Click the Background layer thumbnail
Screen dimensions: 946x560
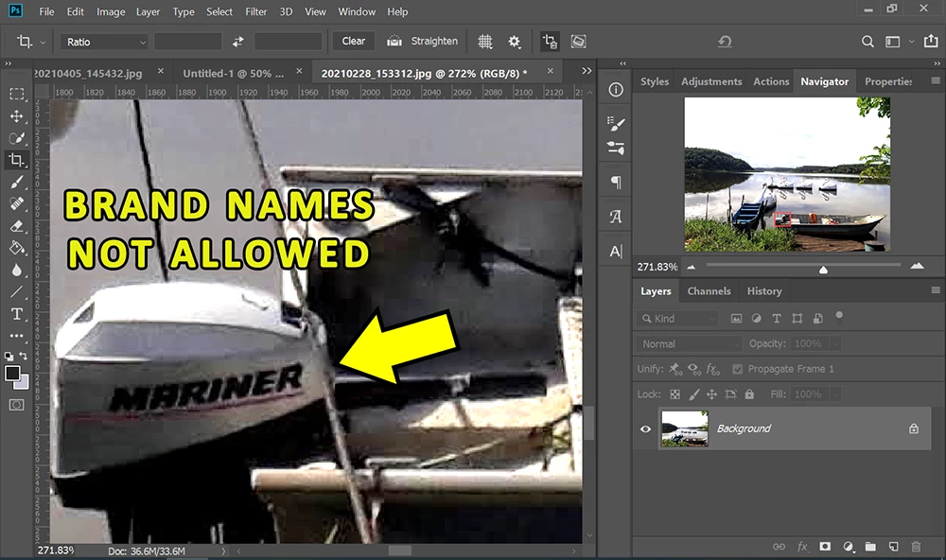(685, 429)
